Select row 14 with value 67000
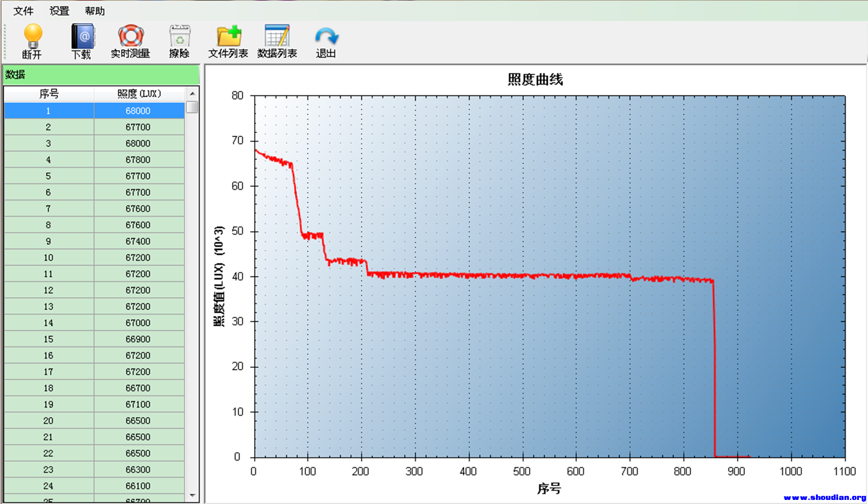868x504 pixels. coord(94,323)
